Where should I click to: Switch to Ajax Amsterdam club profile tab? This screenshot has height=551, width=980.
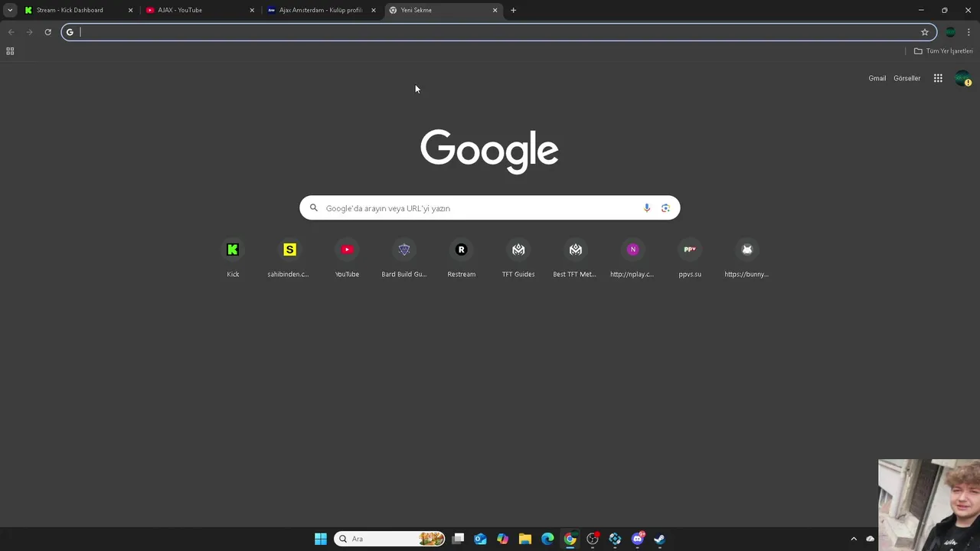pos(321,10)
